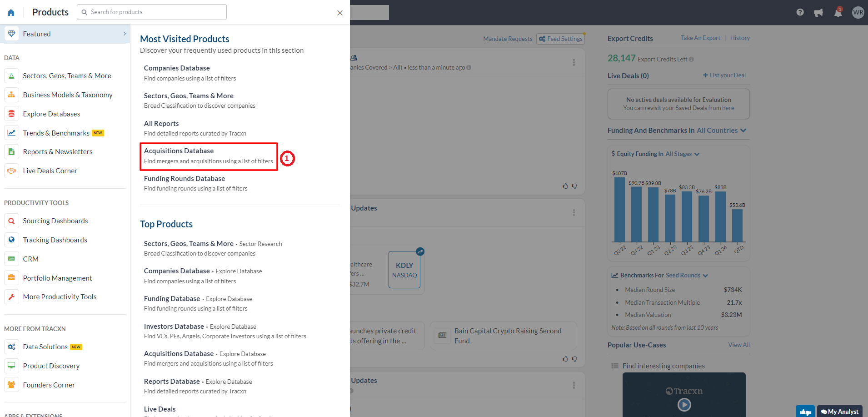Click View All popular use-cases
The height and width of the screenshot is (417, 868).
click(x=739, y=345)
